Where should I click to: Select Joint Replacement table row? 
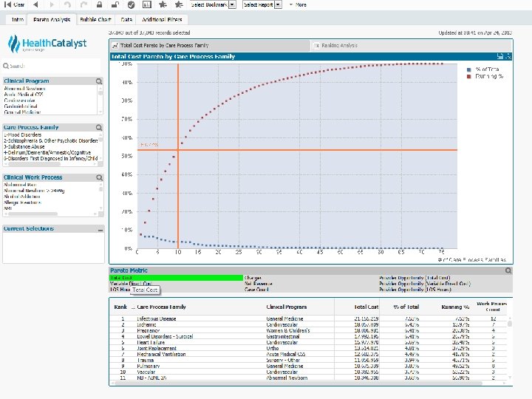[x=307, y=349]
